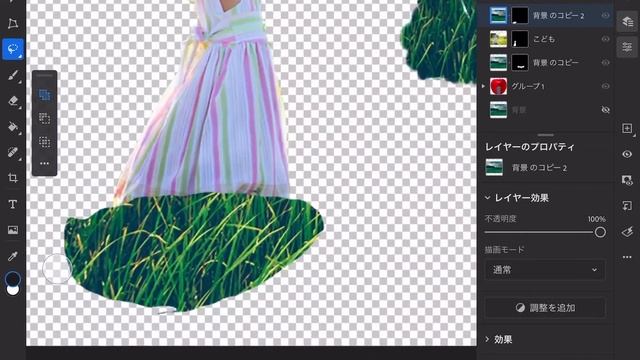The image size is (640, 360).
Task: Click the こども layer name
Action: coord(544,39)
